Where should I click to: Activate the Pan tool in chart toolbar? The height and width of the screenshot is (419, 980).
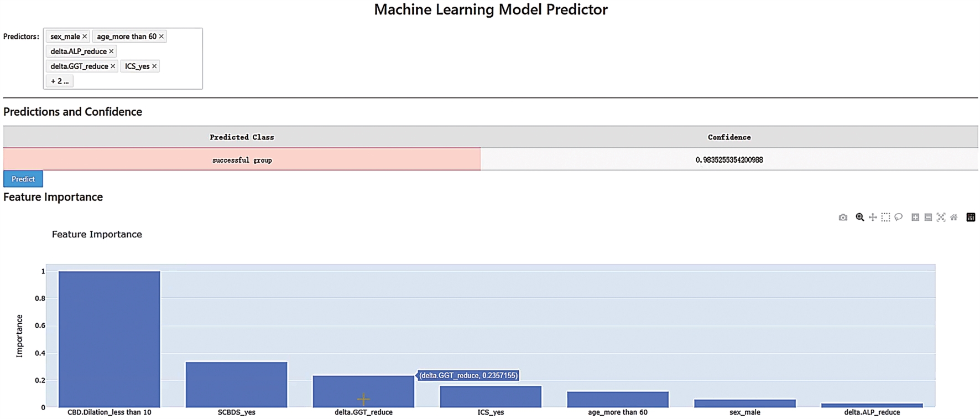(873, 218)
